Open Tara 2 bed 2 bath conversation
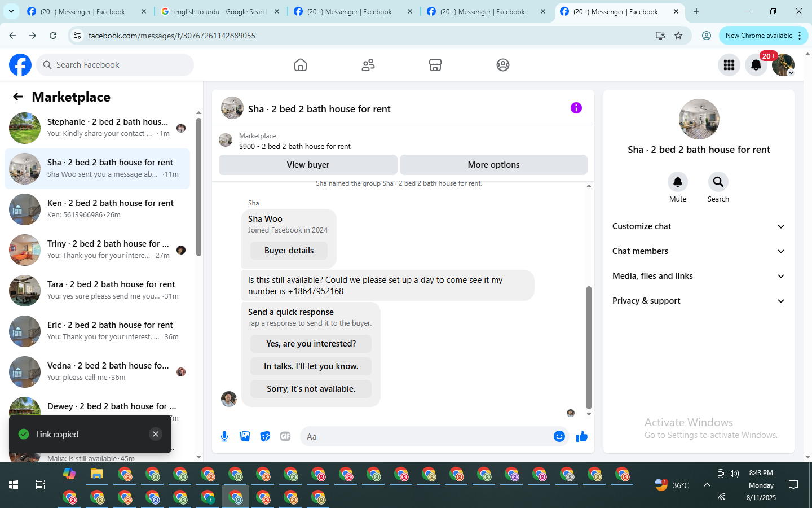This screenshot has width=812, height=508. point(97,291)
